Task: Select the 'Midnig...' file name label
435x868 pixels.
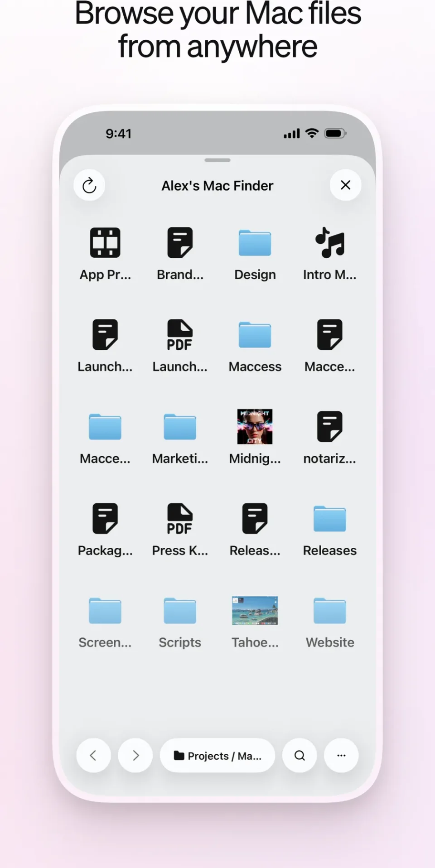Action: click(255, 458)
